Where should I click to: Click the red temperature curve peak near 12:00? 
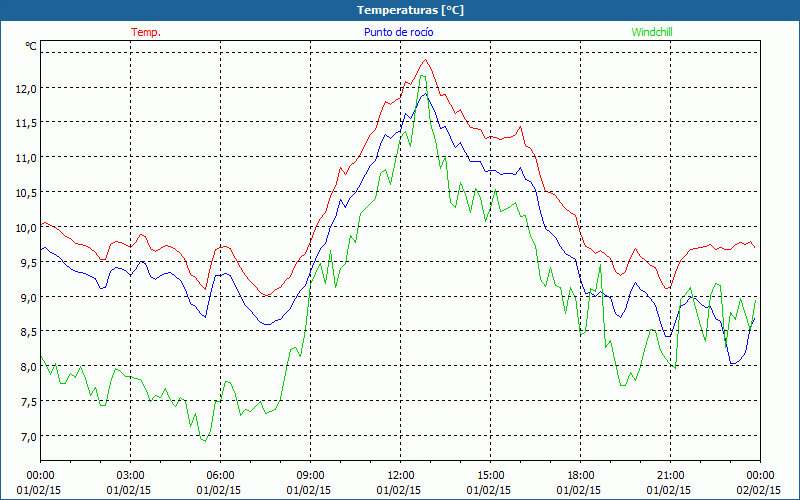coord(425,60)
